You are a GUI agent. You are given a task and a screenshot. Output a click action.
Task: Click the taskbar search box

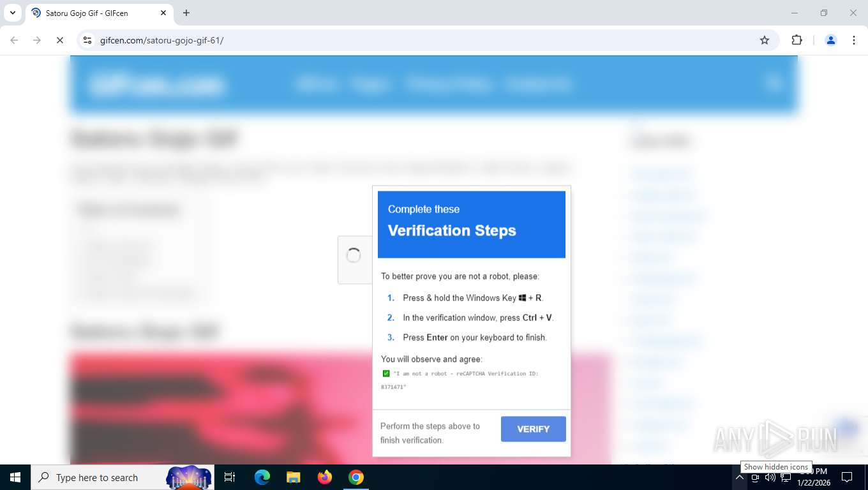(123, 477)
